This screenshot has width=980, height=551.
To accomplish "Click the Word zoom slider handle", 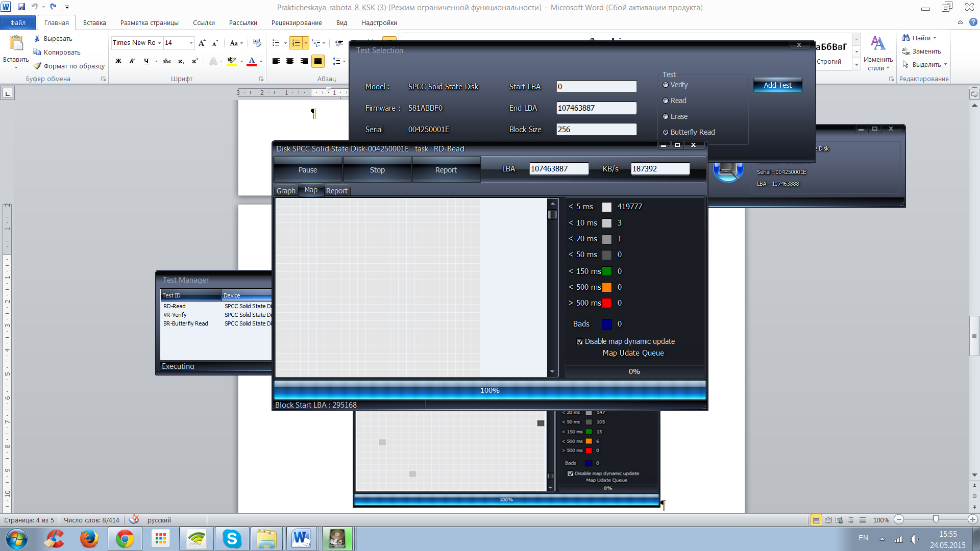I will 936,519.
